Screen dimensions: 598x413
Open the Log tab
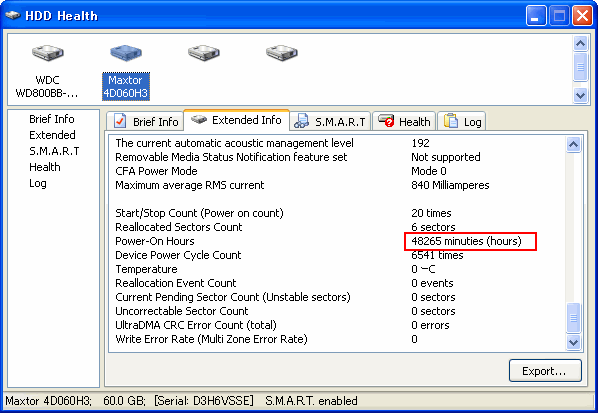(x=462, y=122)
